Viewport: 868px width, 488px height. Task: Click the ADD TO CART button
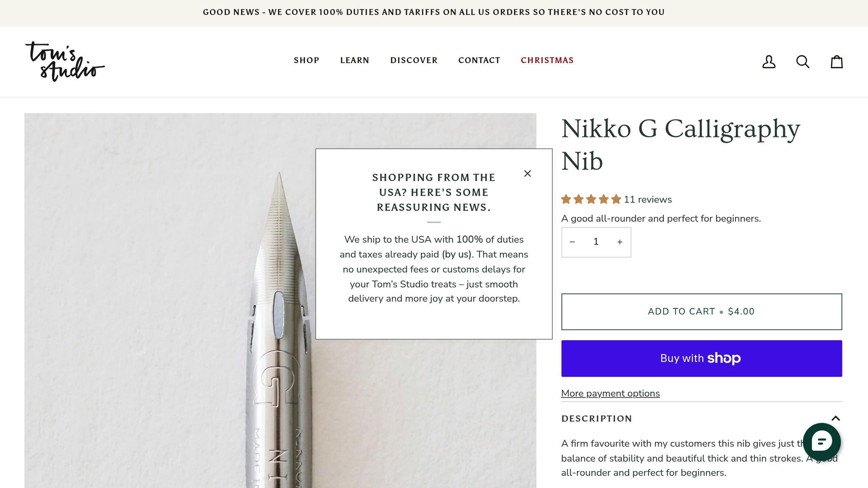(x=701, y=311)
